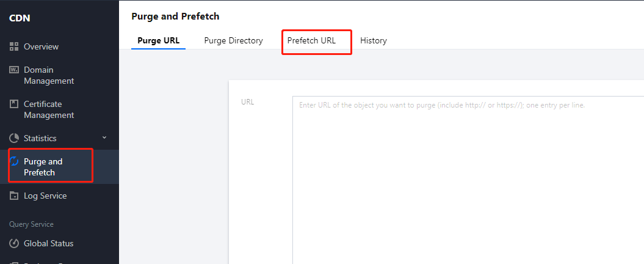Choose the Certificate Management text label
The image size is (644, 264).
(x=49, y=109)
